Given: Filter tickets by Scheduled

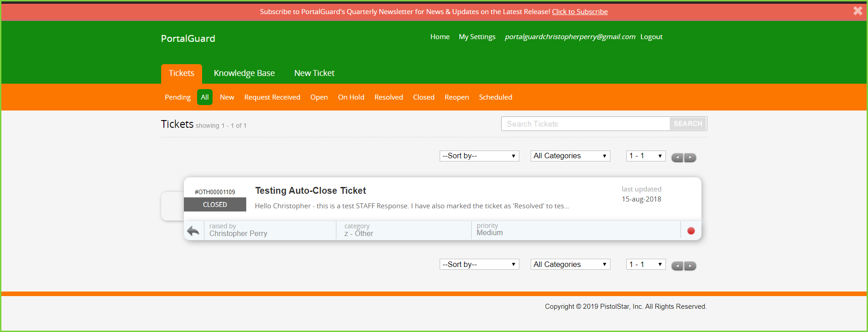Looking at the screenshot, I should pyautogui.click(x=496, y=97).
